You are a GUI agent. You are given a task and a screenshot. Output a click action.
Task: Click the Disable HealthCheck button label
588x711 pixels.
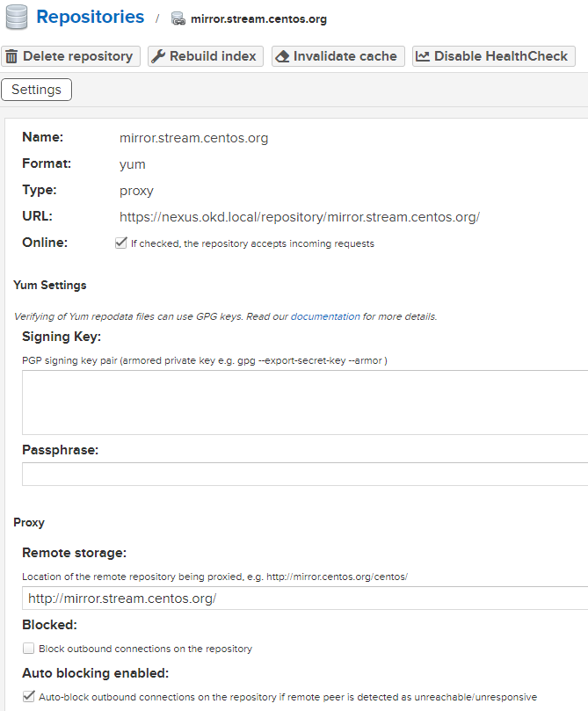[500, 56]
